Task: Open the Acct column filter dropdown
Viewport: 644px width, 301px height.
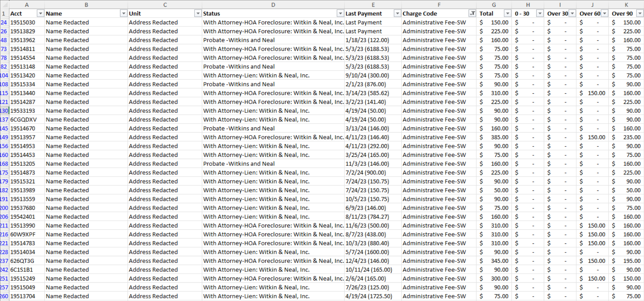Action: pyautogui.click(x=40, y=13)
